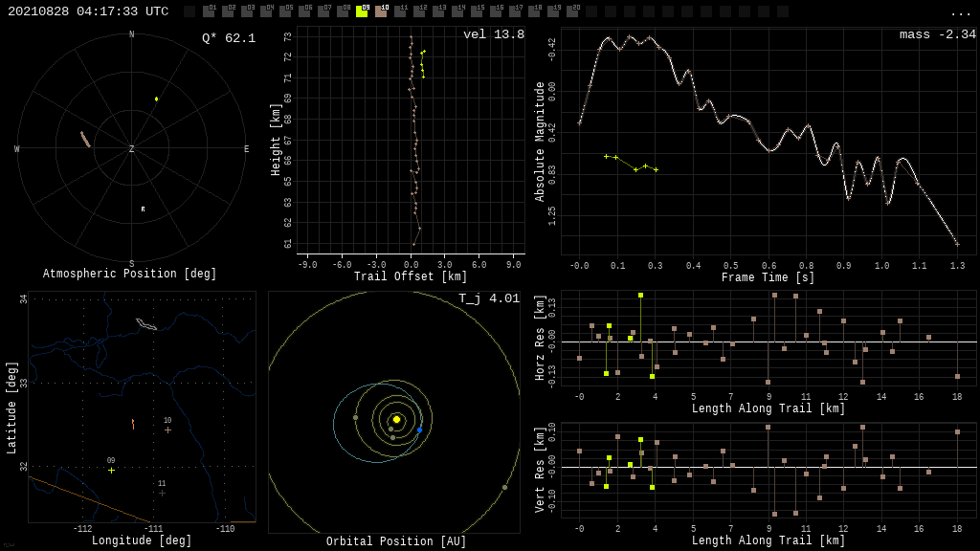Click the Atmospheric Position [deg] label

pyautogui.click(x=129, y=274)
